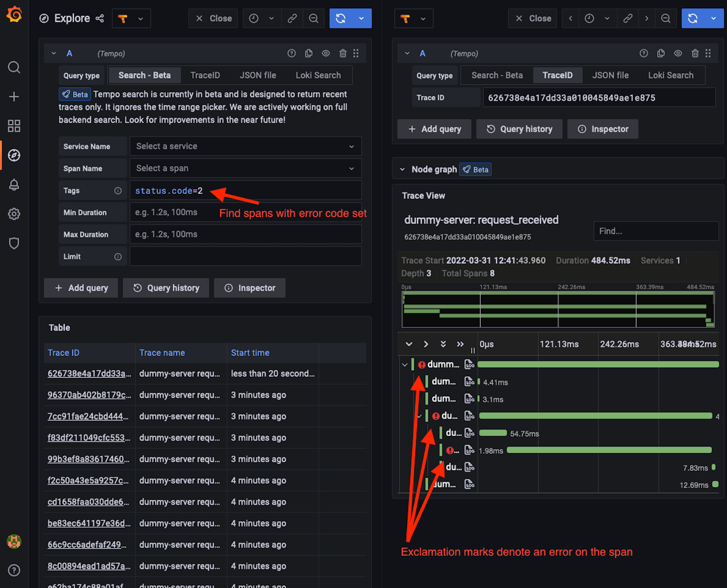Toggle right pane query eye icon

[x=678, y=53]
